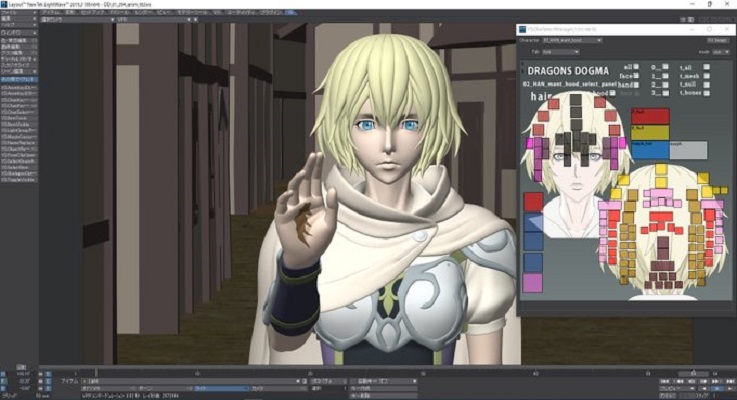Click the LightWave Layout app icon in title bar
Viewport: 737px width, 400px height.
point(4,4)
